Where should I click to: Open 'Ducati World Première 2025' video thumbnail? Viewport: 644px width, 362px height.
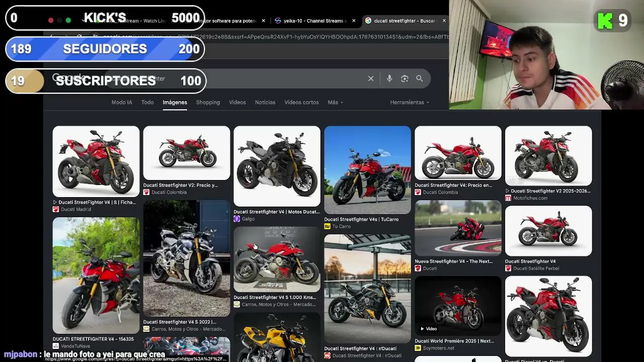pos(458,306)
